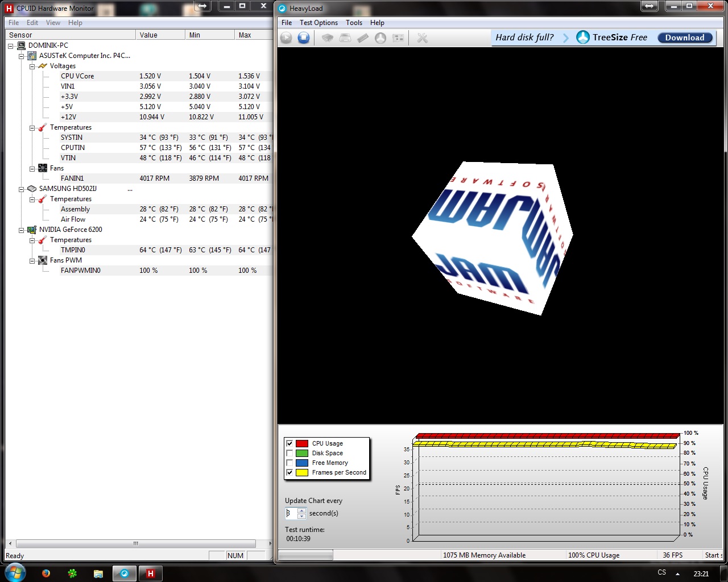Image resolution: width=728 pixels, height=582 pixels.
Task: Open Windows Explorer folder on taskbar
Action: click(98, 573)
